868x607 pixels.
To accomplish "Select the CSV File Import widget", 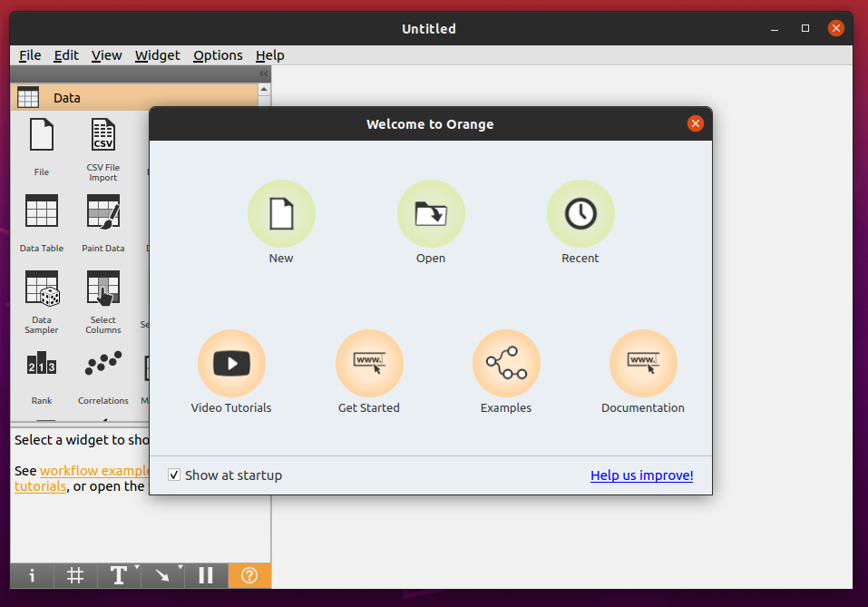I will pos(103,149).
